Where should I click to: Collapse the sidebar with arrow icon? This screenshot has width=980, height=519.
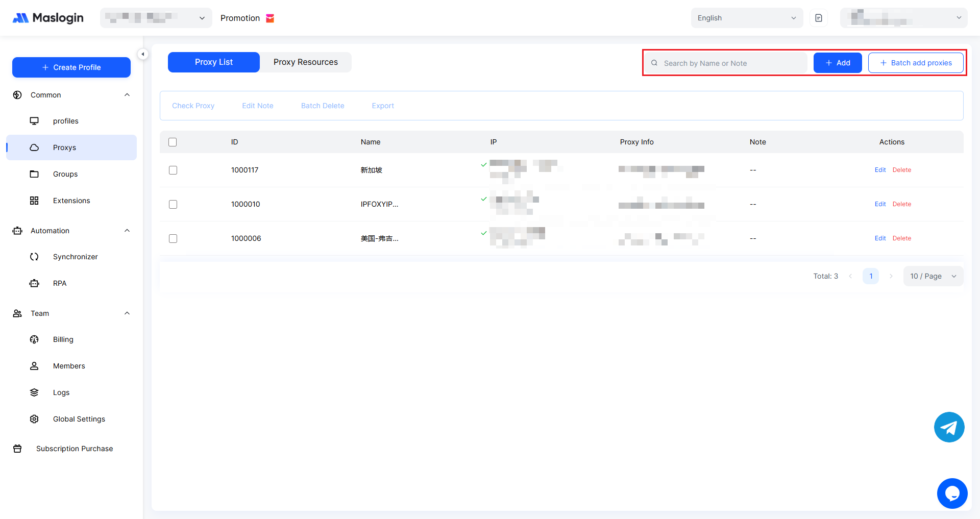(x=143, y=54)
